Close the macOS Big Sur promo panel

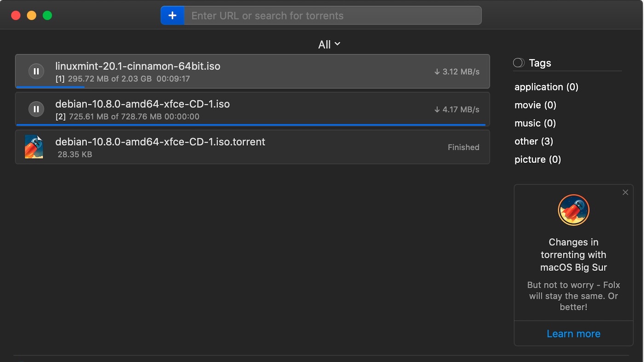pos(625,192)
